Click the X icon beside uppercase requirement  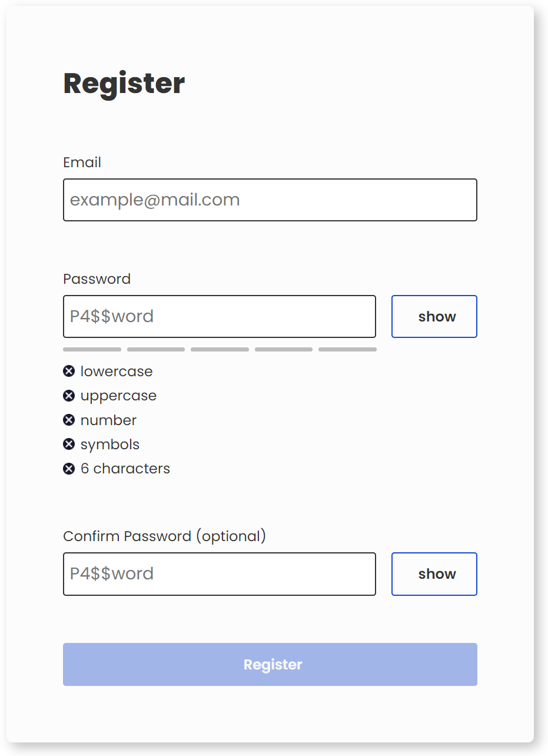[x=69, y=396]
